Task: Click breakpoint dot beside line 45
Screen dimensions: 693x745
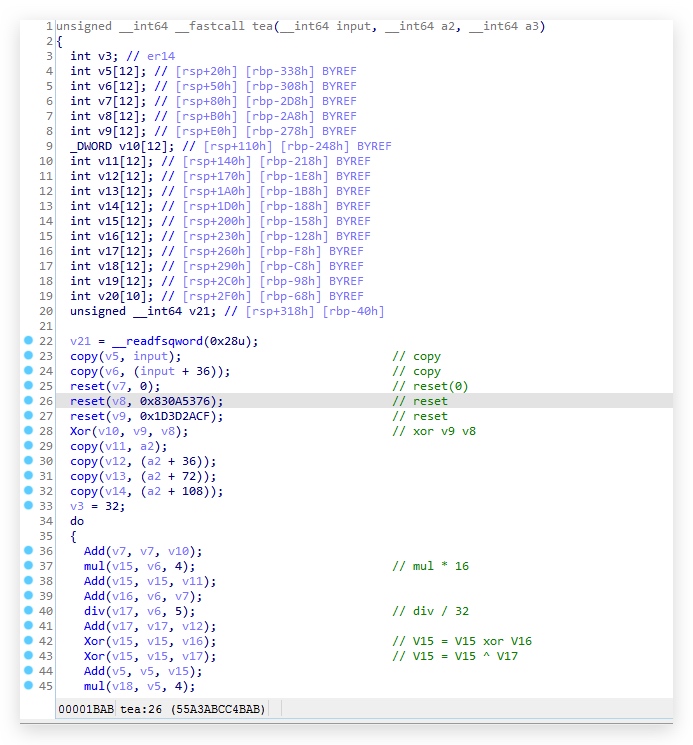Action: [28, 685]
